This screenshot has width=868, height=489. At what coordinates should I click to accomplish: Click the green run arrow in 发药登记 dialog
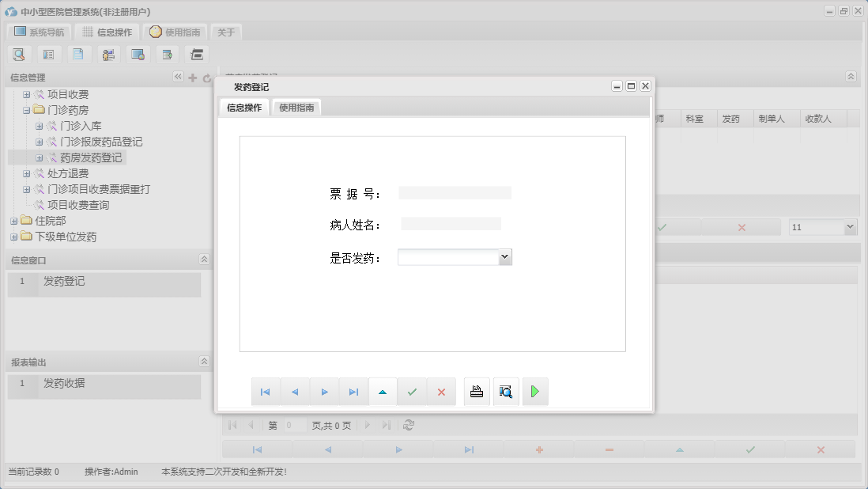point(535,391)
